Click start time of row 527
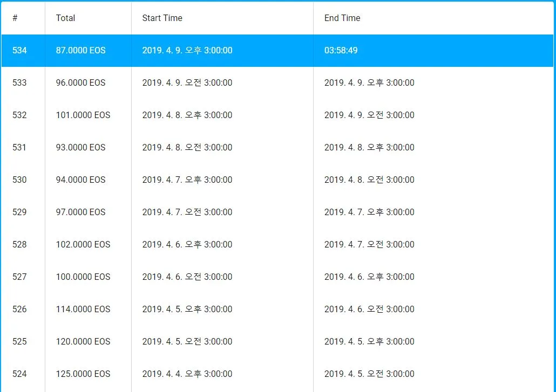 click(187, 277)
